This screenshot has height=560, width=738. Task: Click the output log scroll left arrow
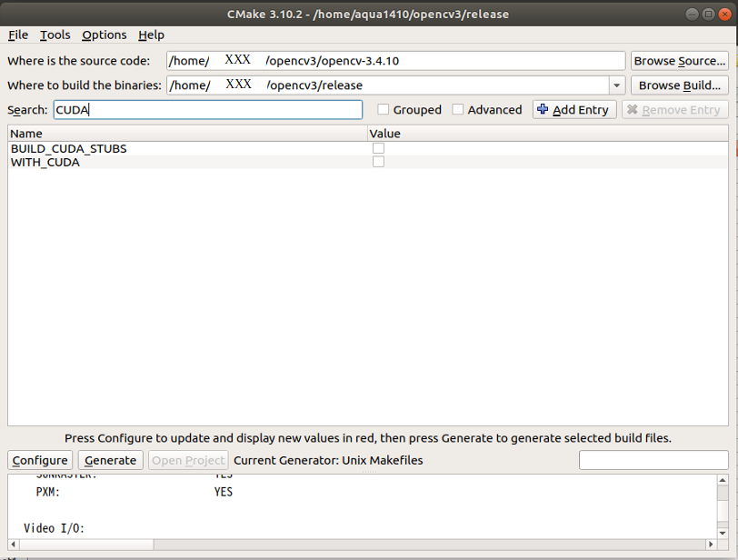pos(13,545)
